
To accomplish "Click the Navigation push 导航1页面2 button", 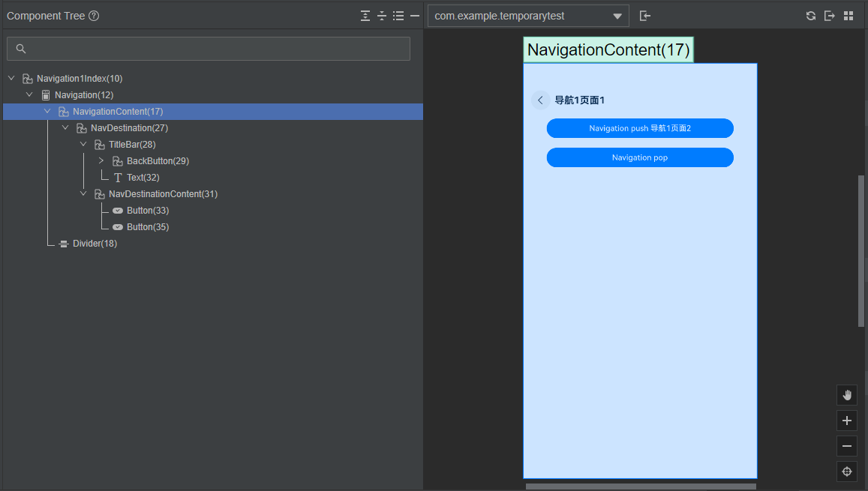I will [640, 128].
